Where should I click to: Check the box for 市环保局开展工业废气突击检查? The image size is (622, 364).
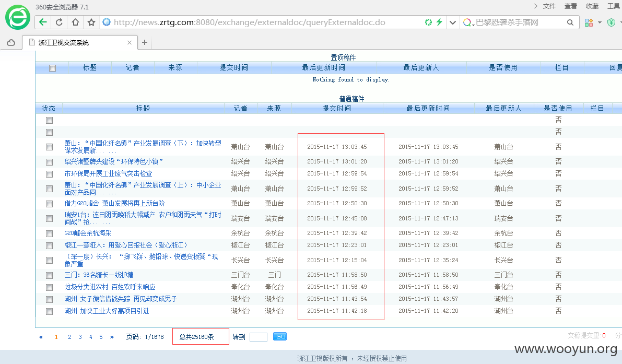coord(49,174)
